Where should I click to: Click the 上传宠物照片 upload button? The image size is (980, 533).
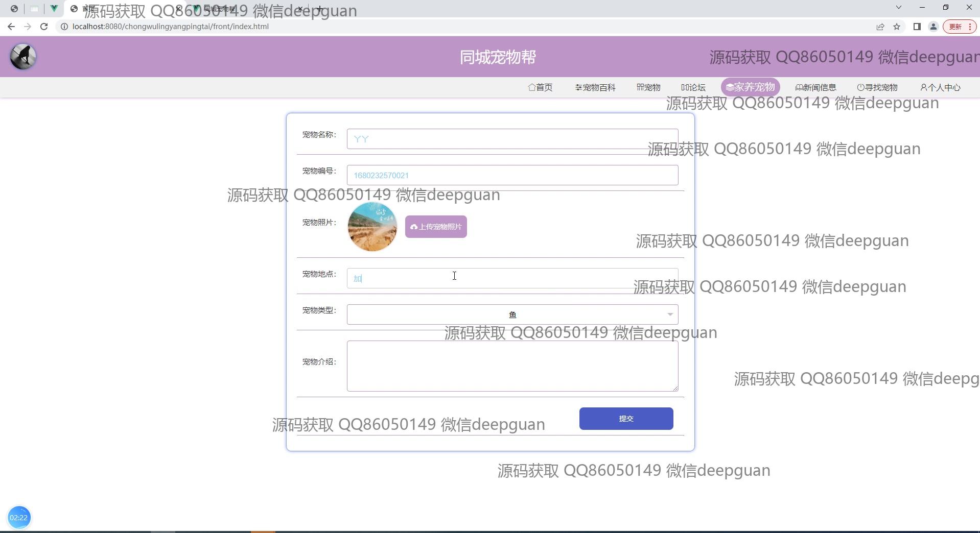click(436, 227)
